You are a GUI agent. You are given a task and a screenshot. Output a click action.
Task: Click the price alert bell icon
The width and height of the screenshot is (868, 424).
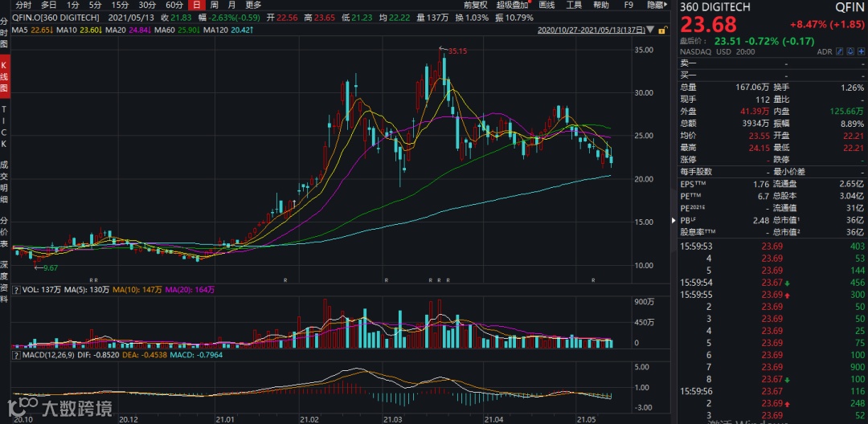(x=850, y=51)
